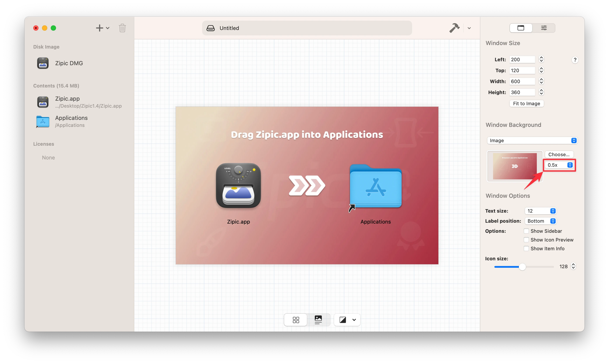This screenshot has height=364, width=609.
Task: Open the Text size dropdown
Action: (x=540, y=211)
